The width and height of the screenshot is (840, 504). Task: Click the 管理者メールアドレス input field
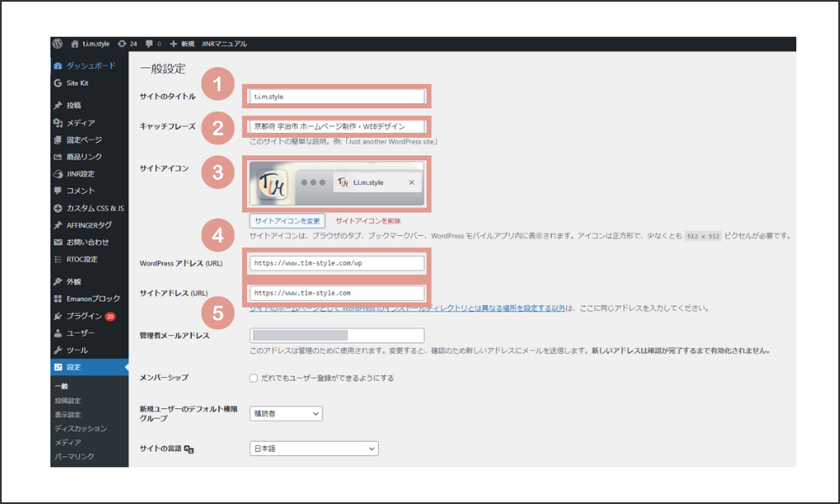[337, 335]
